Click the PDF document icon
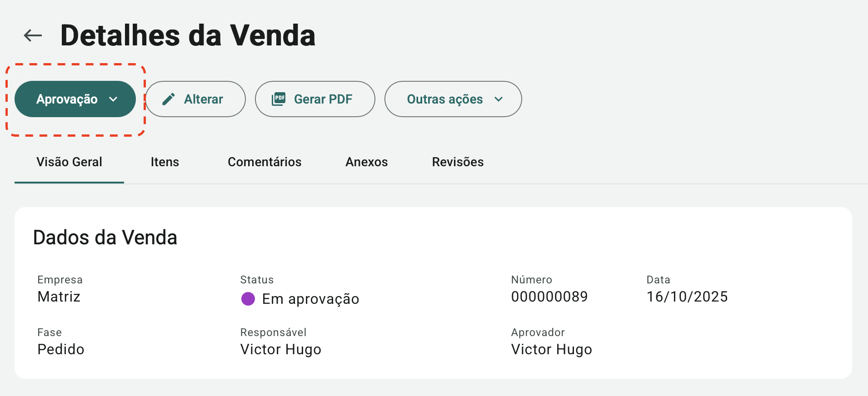The width and height of the screenshot is (868, 396). click(279, 99)
